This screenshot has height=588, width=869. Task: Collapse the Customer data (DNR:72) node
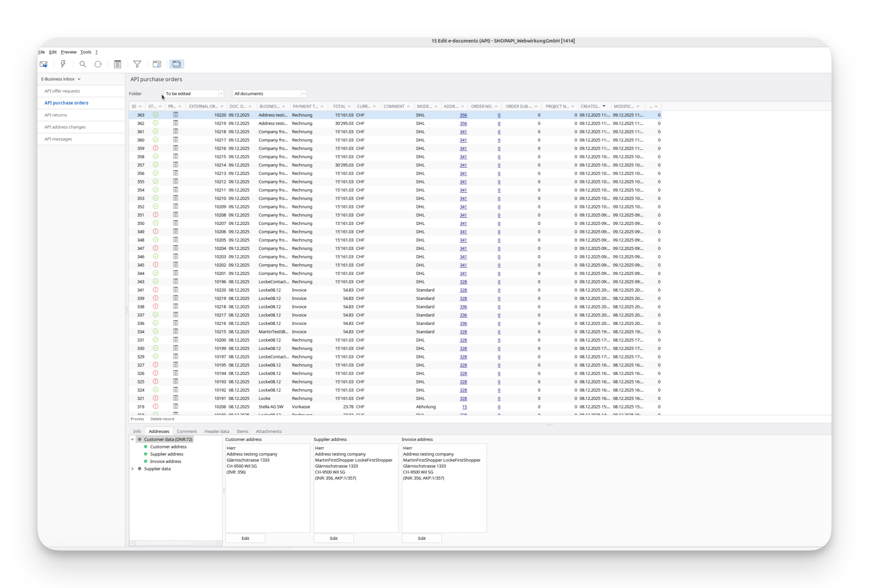tap(132, 440)
